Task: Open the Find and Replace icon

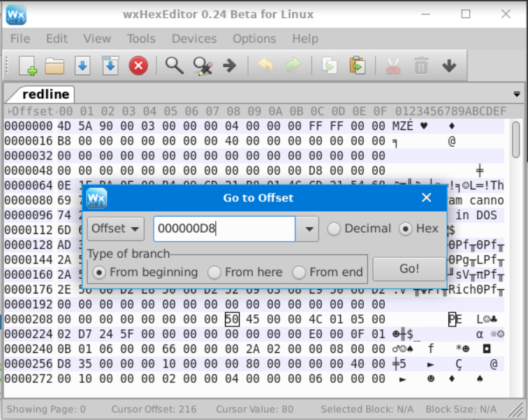Action: (x=203, y=65)
